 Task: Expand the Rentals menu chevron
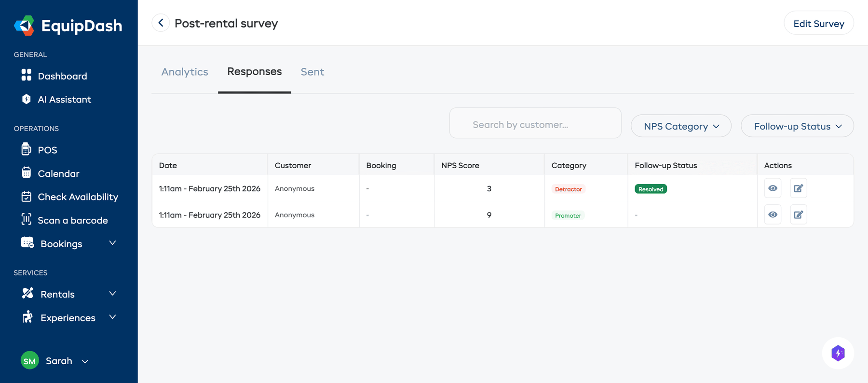112,293
